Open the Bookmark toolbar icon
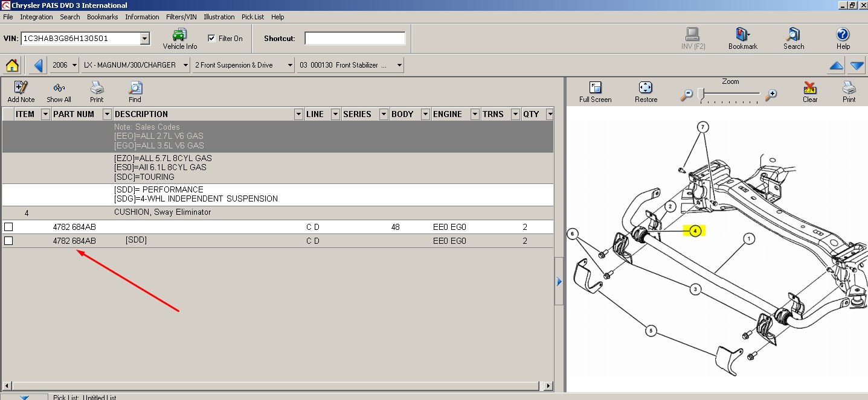 coord(742,38)
